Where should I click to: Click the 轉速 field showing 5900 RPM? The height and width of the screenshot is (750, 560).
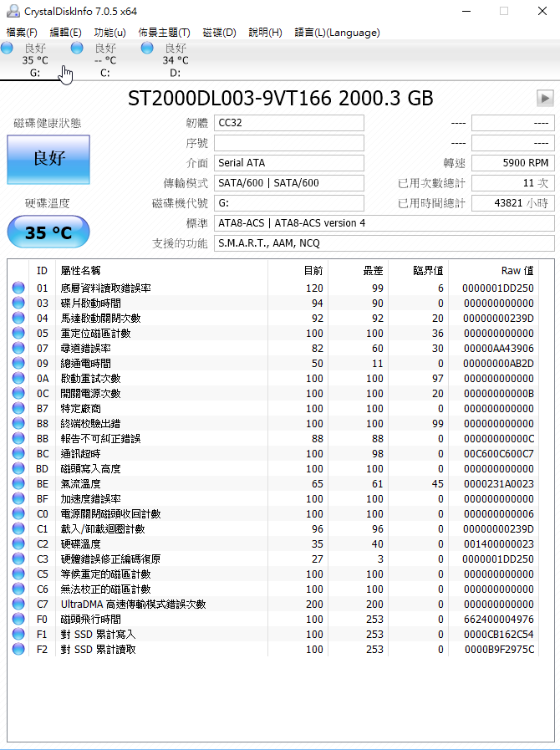(x=512, y=163)
